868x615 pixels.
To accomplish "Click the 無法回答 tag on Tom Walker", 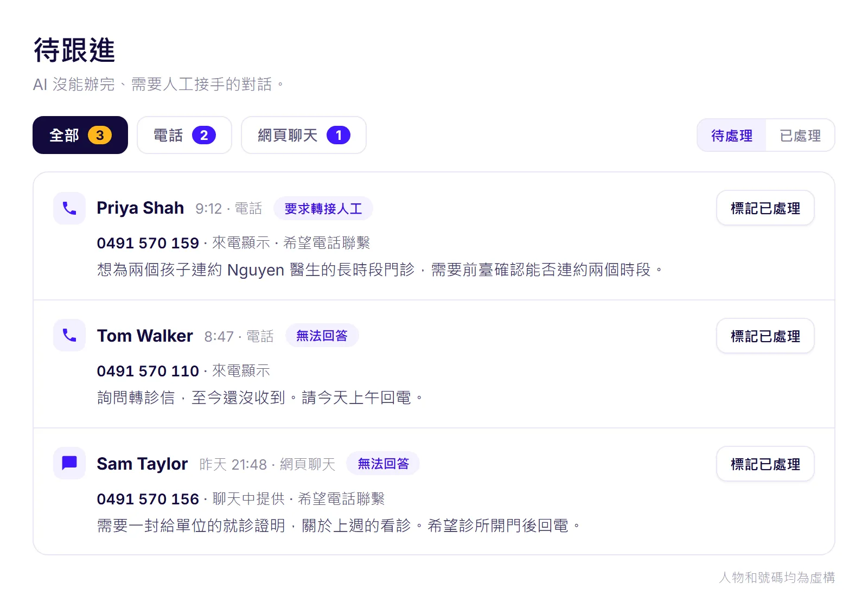I will [x=322, y=336].
